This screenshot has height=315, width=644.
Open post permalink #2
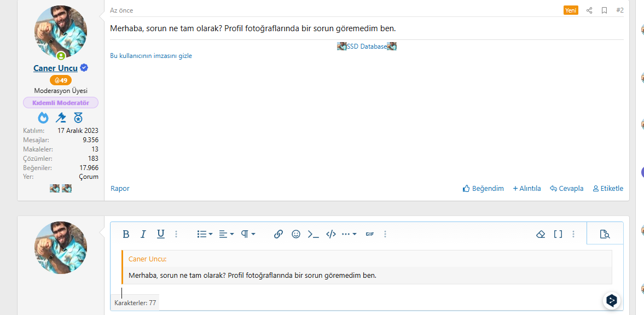click(620, 11)
